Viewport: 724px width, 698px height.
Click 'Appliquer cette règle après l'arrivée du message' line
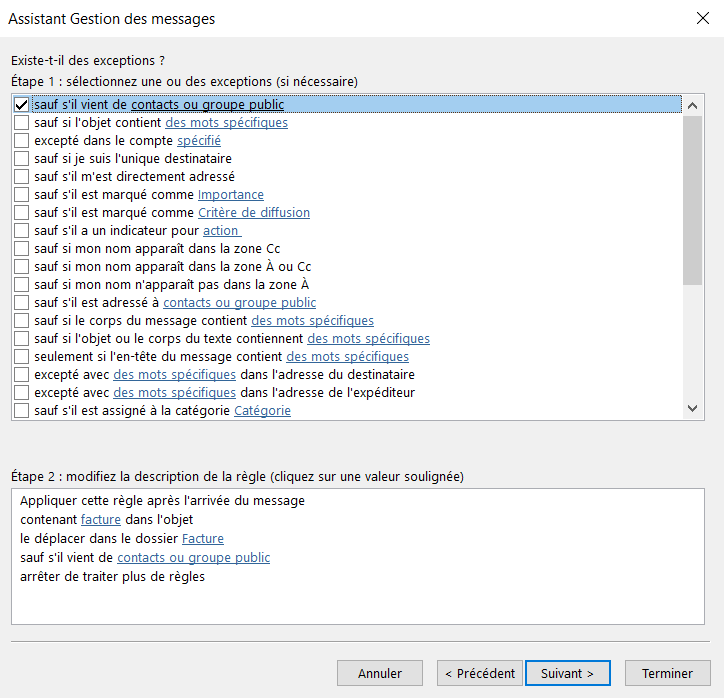coord(163,501)
